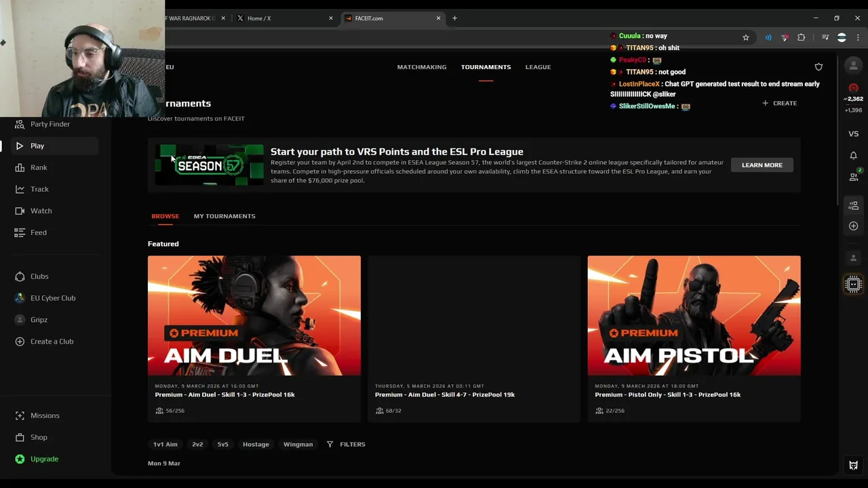Switch to the Matchmaking tab
The width and height of the screenshot is (868, 488).
422,67
